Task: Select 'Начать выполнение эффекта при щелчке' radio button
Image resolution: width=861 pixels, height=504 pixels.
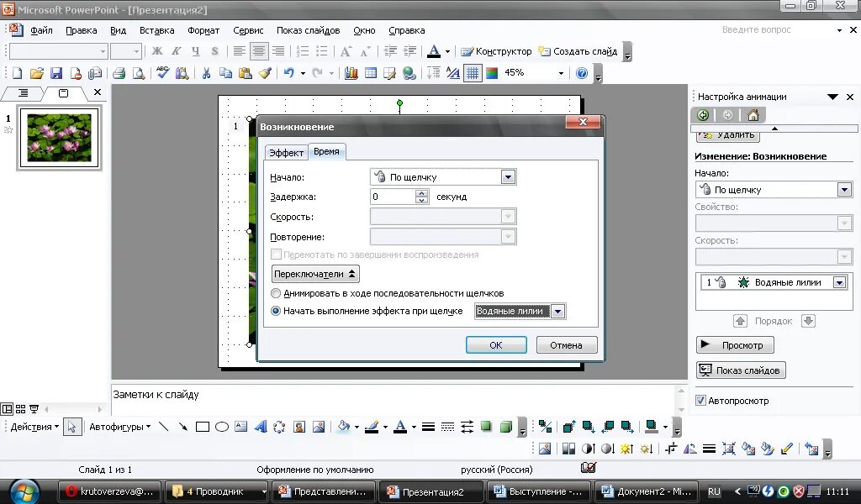Action: (x=276, y=311)
